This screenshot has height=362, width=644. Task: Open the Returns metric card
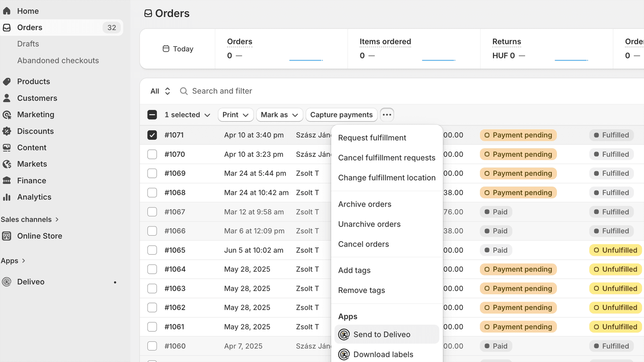click(x=547, y=49)
